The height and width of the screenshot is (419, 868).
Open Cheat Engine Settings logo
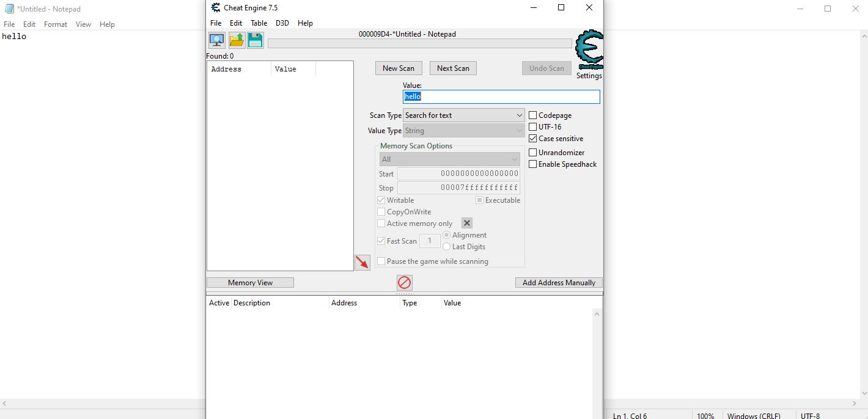[x=589, y=52]
